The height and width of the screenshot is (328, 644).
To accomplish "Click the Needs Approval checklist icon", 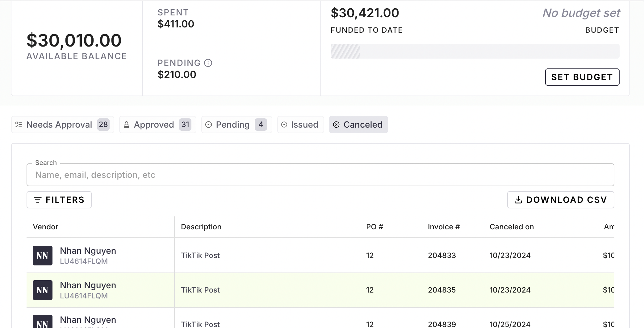I will click(x=19, y=125).
